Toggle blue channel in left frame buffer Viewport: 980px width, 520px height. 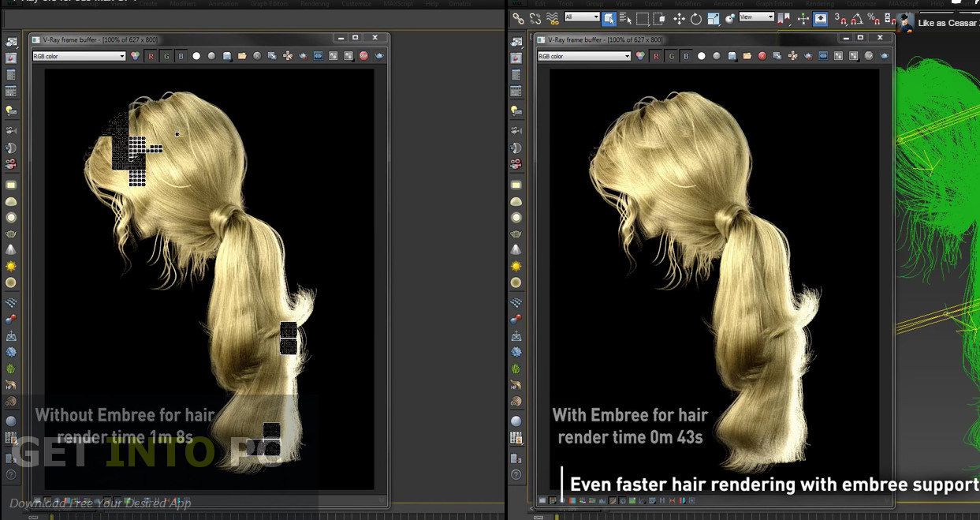(x=181, y=56)
